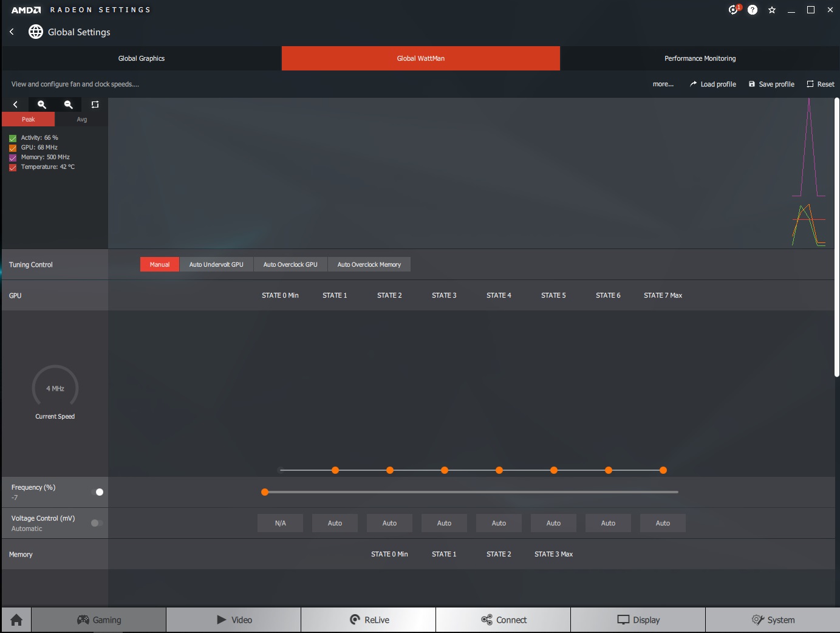Collapse the graph panel with the chevron
Screen dimensions: 840x633
tap(15, 104)
